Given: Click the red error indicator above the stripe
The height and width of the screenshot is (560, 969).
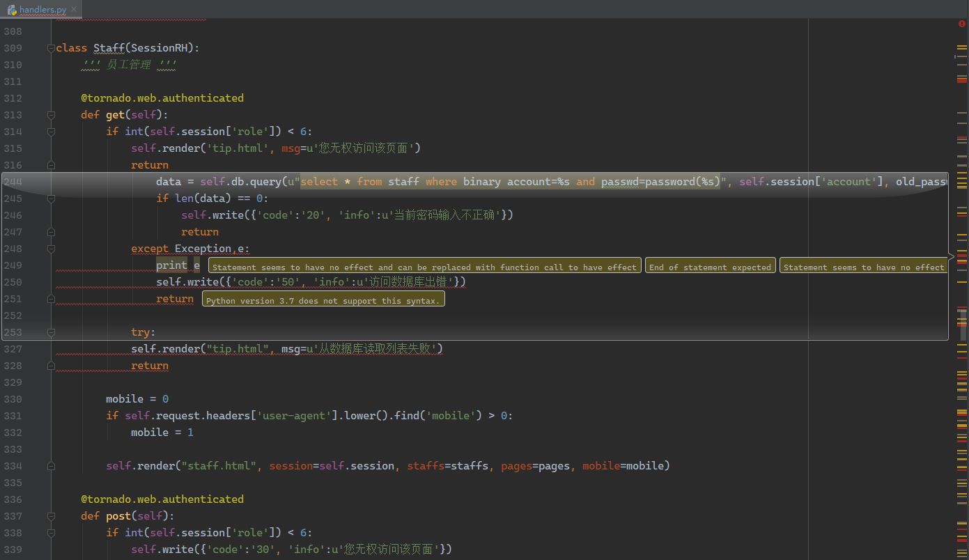Looking at the screenshot, I should tap(962, 24).
